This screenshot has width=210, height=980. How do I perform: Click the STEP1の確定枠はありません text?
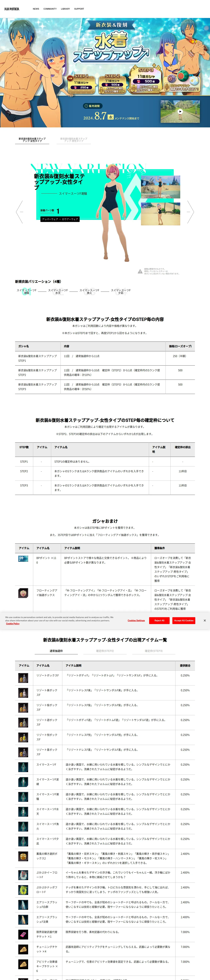[x=72, y=461]
